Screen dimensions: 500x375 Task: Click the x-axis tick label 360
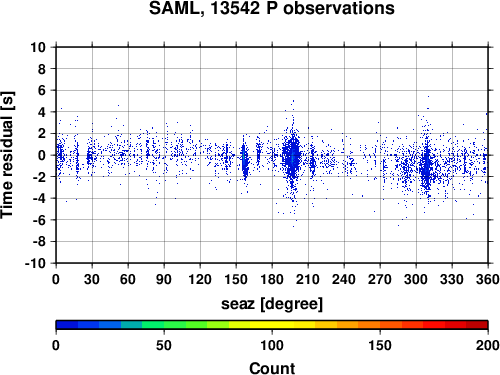click(488, 279)
